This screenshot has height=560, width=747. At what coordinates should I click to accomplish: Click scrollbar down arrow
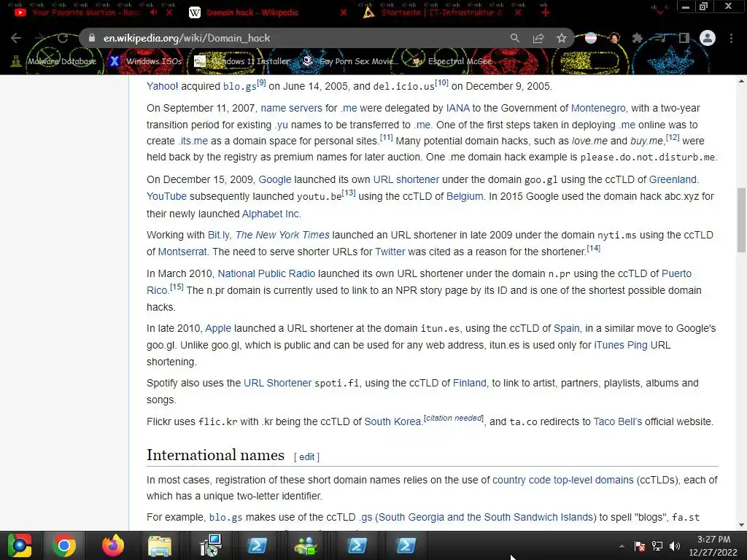(741, 525)
